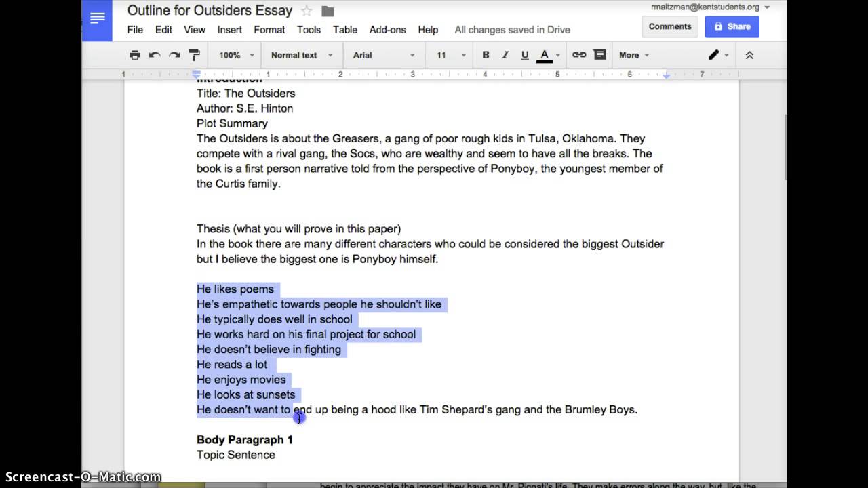Open the Insert menu
This screenshot has width=868, height=488.
point(230,30)
